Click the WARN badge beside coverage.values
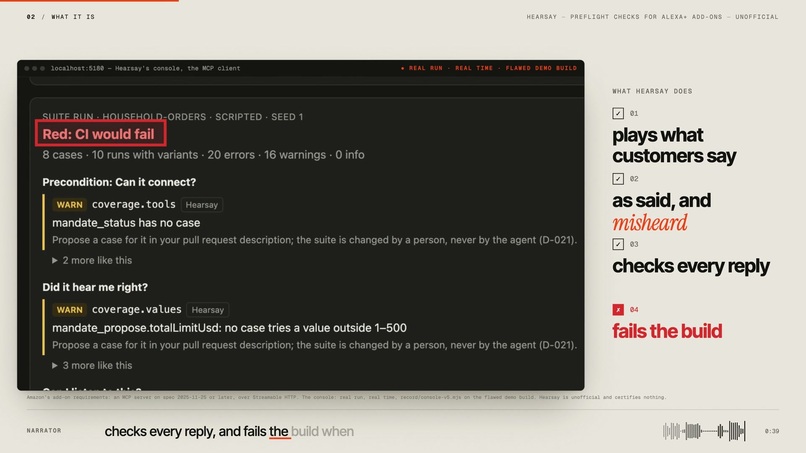The width and height of the screenshot is (806, 453). (69, 310)
